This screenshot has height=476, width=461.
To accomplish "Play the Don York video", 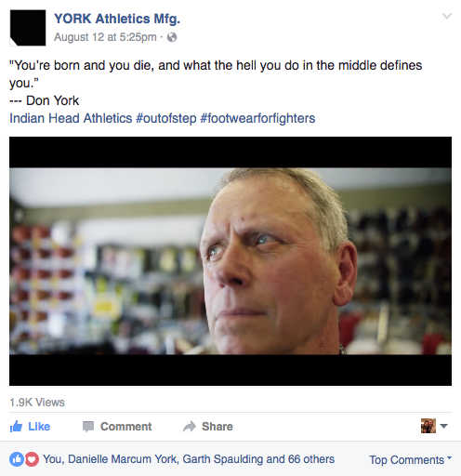I will (230, 261).
